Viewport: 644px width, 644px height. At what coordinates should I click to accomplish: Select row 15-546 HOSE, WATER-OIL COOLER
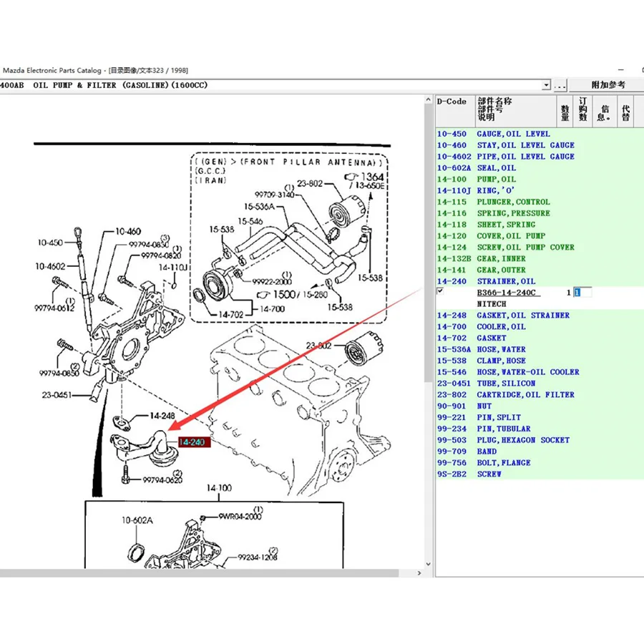[x=540, y=372]
